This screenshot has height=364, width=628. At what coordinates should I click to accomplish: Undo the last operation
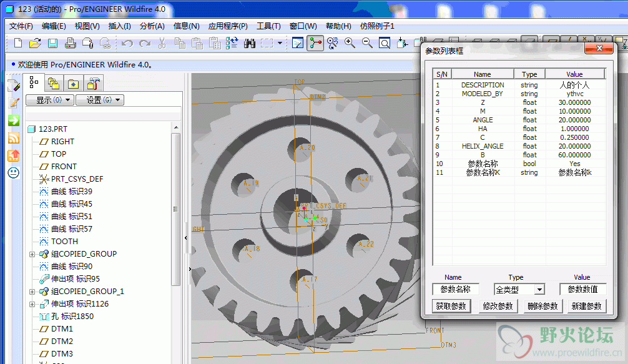pyautogui.click(x=127, y=43)
